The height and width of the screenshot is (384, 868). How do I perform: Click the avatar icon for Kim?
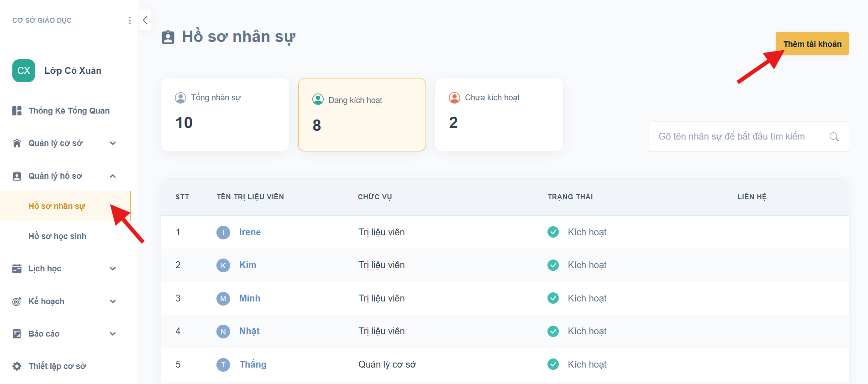pos(223,265)
